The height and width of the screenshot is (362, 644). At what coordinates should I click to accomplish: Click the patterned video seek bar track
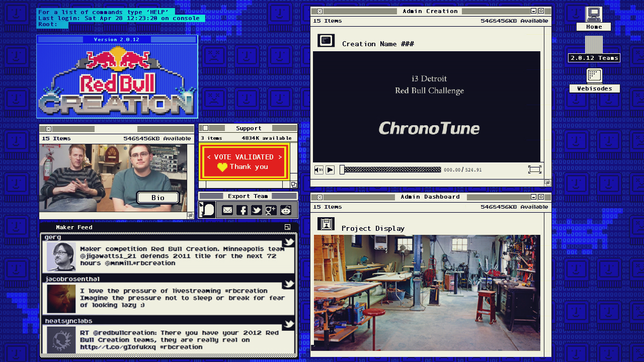pos(392,170)
